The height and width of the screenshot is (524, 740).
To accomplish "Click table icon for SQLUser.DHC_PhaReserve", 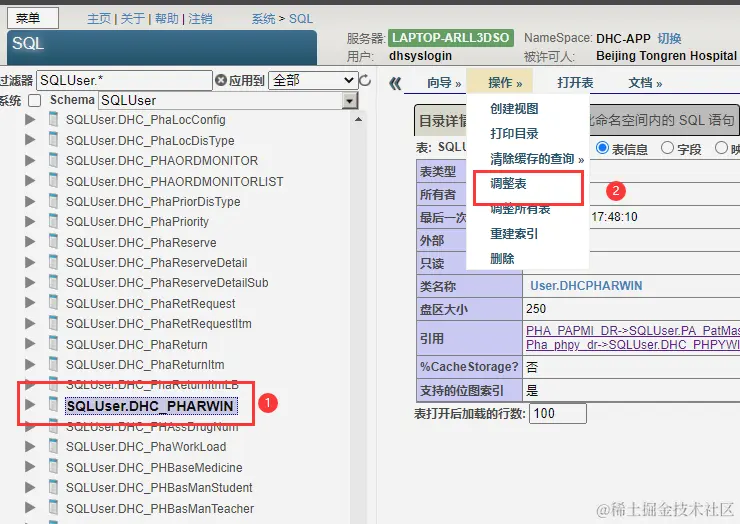I will point(54,242).
